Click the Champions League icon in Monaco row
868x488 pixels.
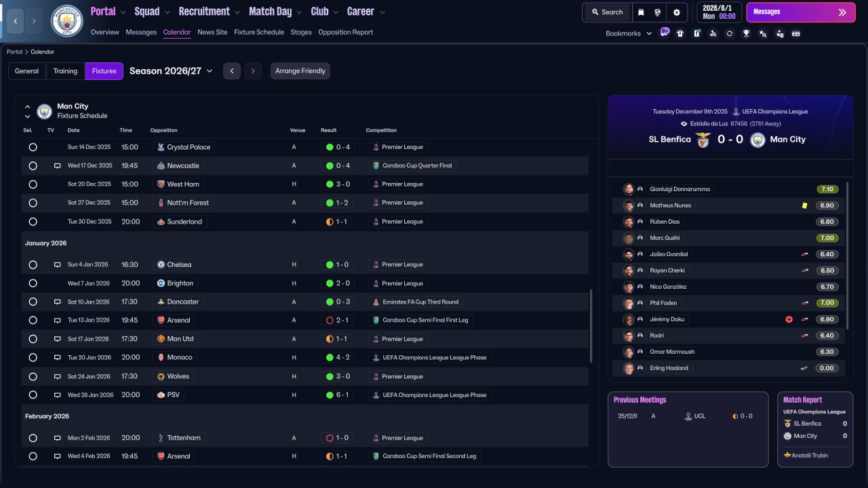376,357
